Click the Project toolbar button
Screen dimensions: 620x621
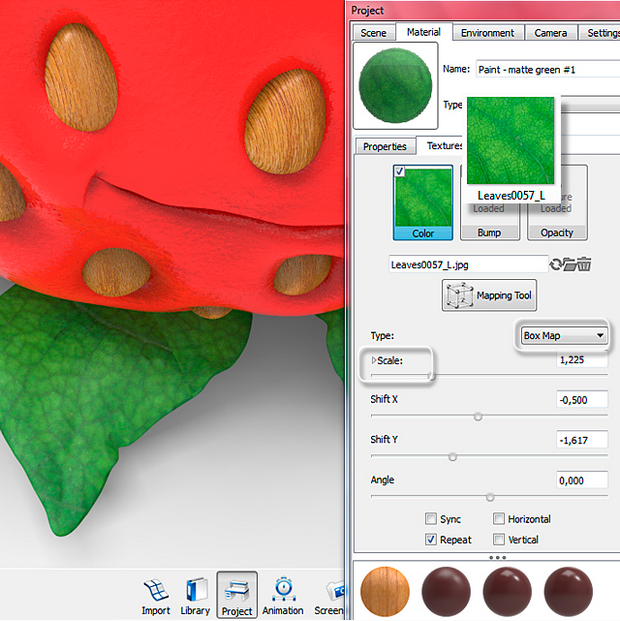(237, 596)
